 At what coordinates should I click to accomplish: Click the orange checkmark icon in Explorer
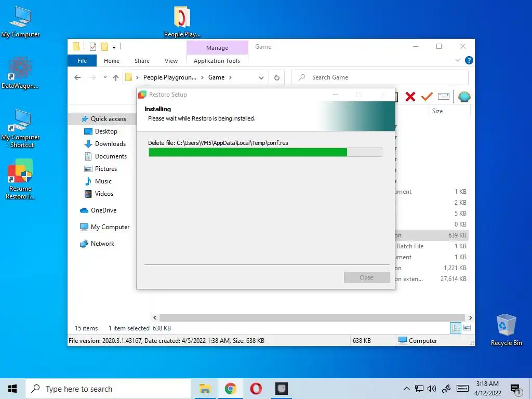(427, 97)
